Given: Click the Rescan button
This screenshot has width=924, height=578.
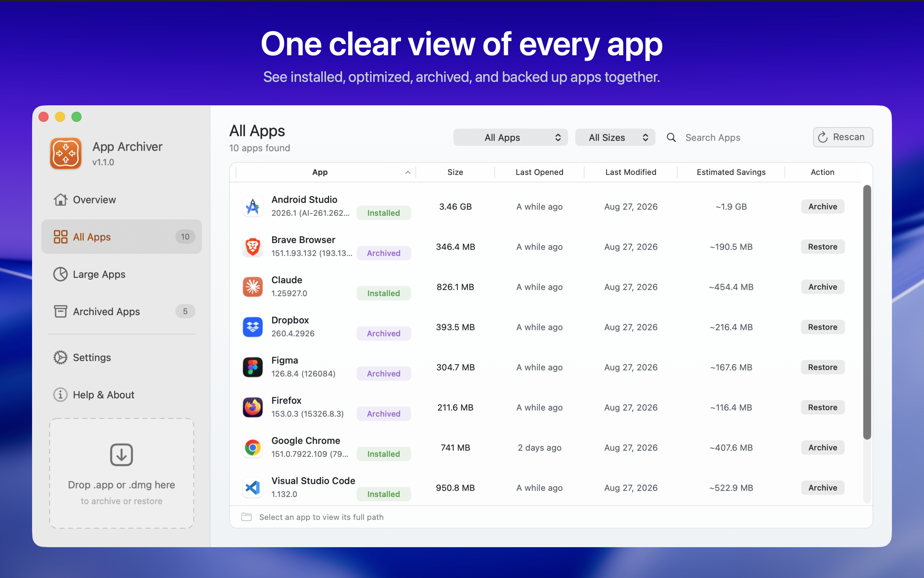Looking at the screenshot, I should coord(843,137).
